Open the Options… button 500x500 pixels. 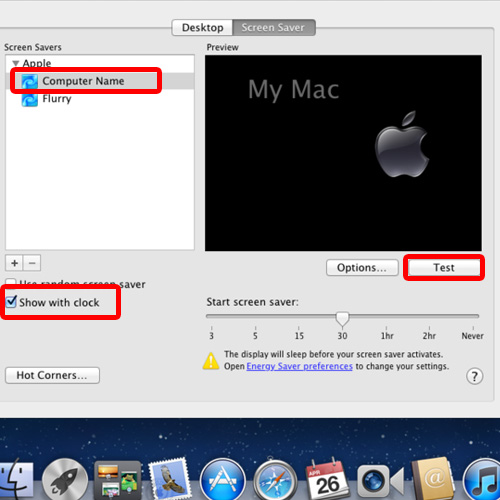362,267
